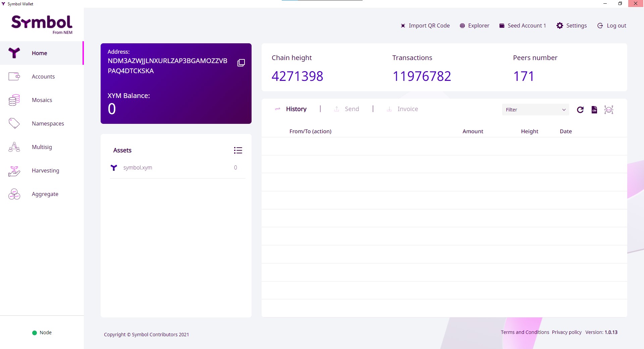Expand the Filter dropdown
This screenshot has width=644, height=349.
(535, 110)
